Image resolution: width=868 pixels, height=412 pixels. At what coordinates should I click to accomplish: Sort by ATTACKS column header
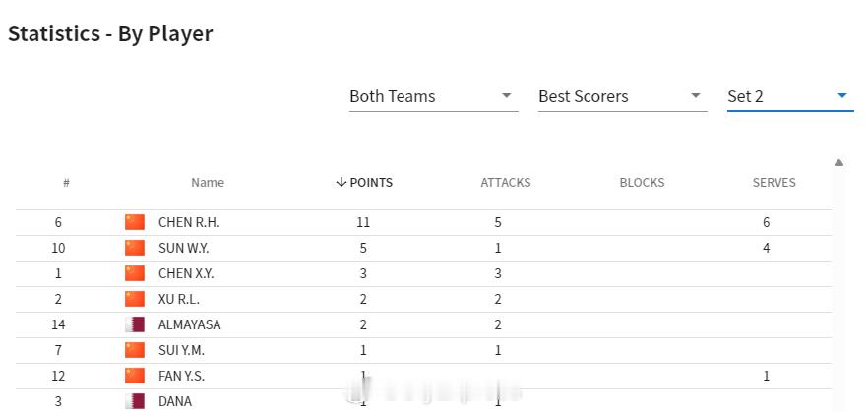[x=505, y=182]
